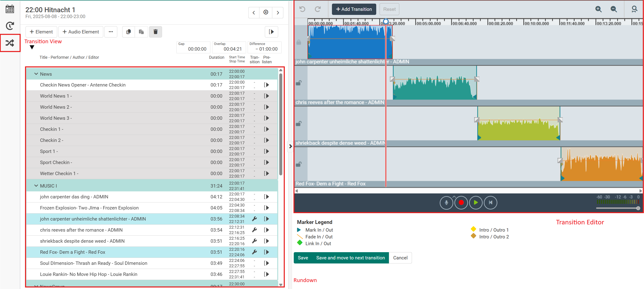
Task: Zoom in on the transition timeline
Action: coord(598,9)
